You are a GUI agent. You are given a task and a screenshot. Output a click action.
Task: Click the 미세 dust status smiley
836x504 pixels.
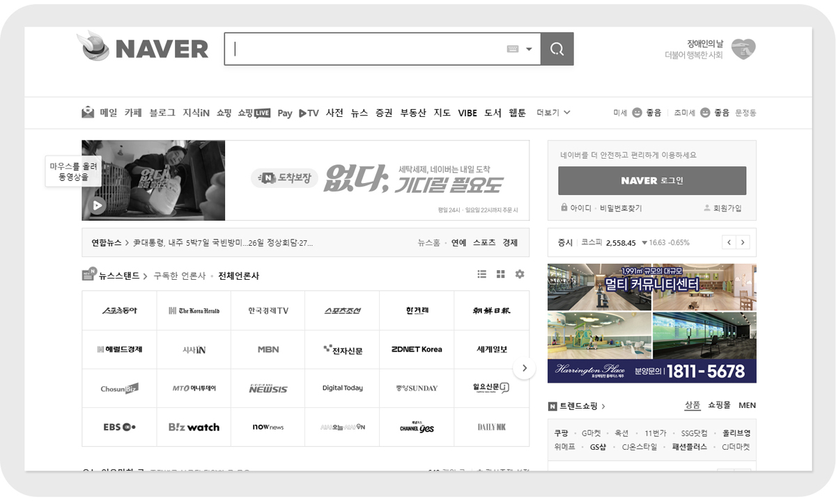click(637, 113)
